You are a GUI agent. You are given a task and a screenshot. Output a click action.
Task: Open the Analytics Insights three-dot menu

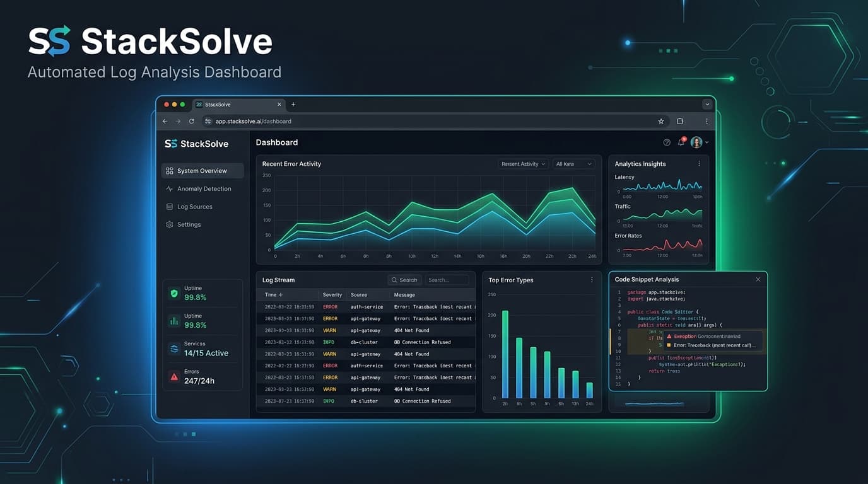coord(699,164)
